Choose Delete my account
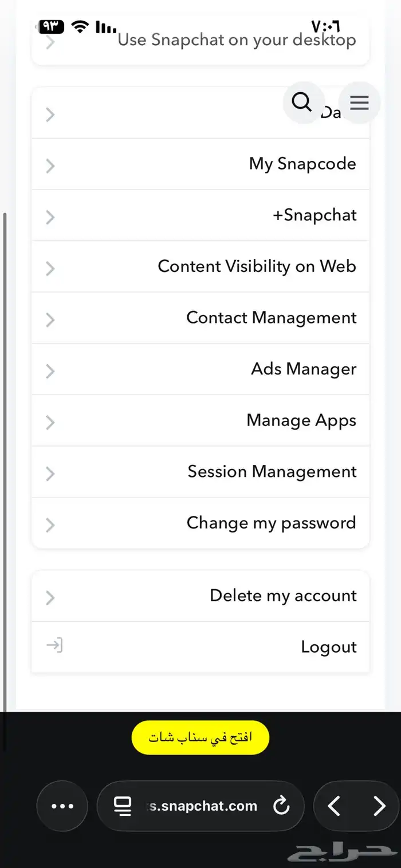The height and width of the screenshot is (868, 401). click(283, 595)
